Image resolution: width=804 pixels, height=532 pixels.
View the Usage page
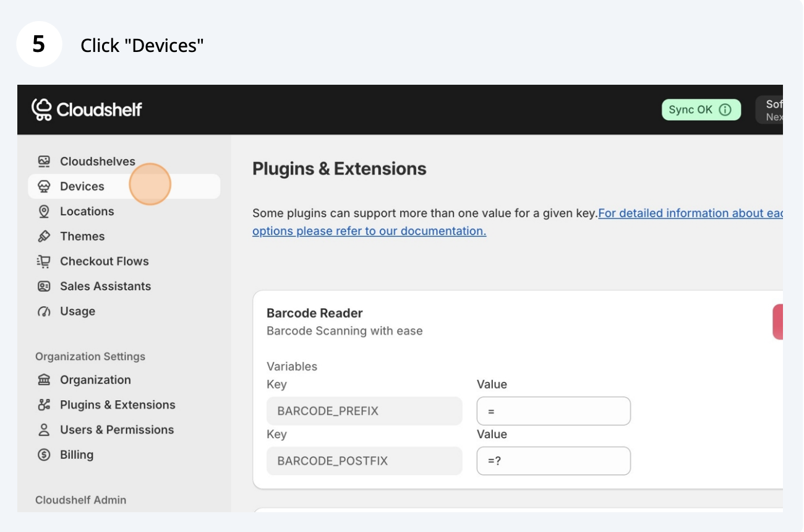pos(124,311)
